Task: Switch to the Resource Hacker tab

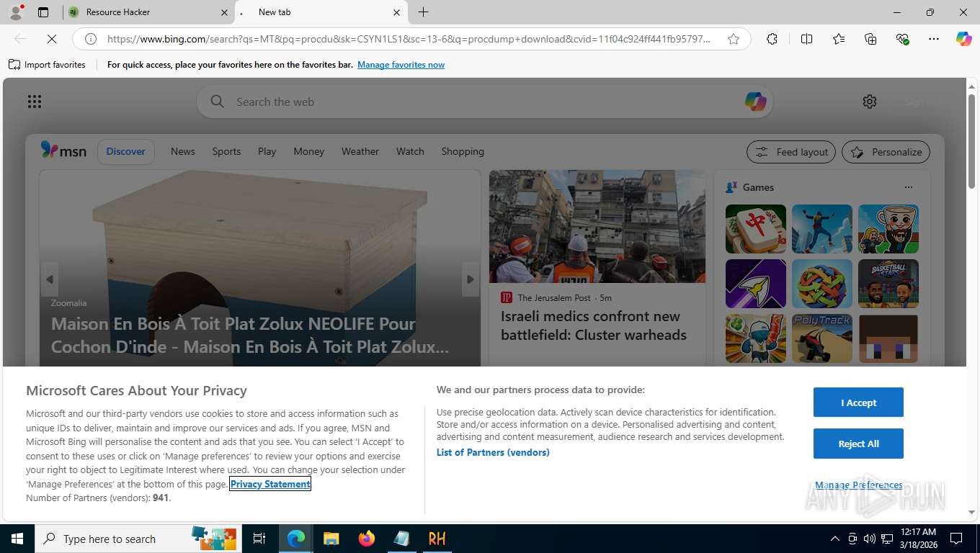Action: tap(148, 12)
